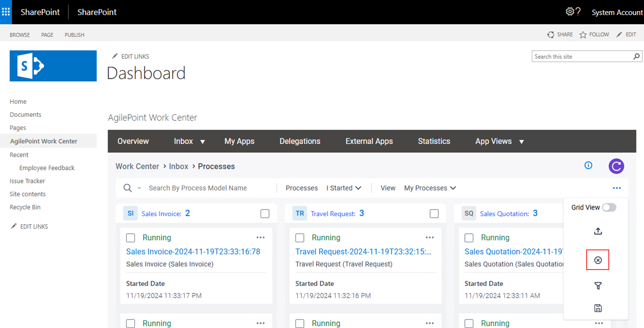Click the help question mark icon
This screenshot has width=644, height=328.
pos(578,12)
